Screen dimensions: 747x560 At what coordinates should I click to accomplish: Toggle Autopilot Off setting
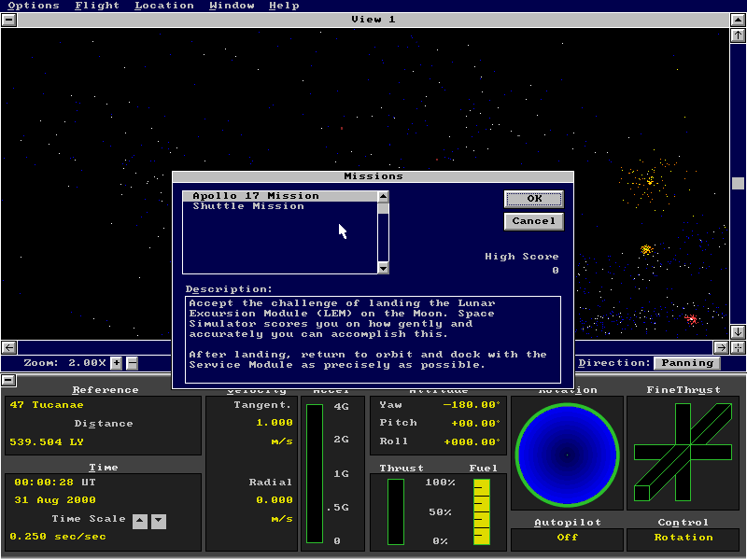pos(567,538)
